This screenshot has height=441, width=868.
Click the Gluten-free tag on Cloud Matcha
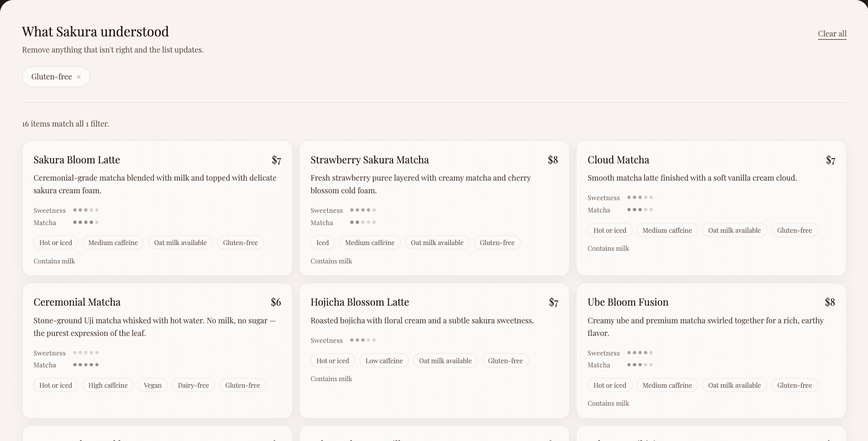point(794,230)
